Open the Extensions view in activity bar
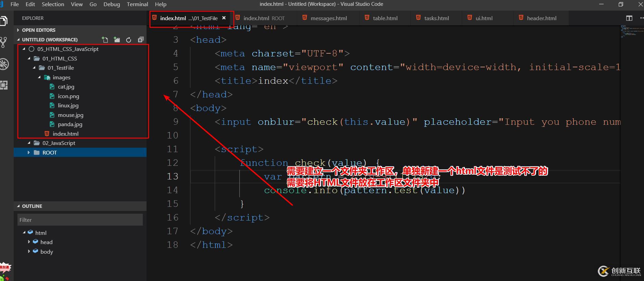The width and height of the screenshot is (644, 281). [3, 85]
